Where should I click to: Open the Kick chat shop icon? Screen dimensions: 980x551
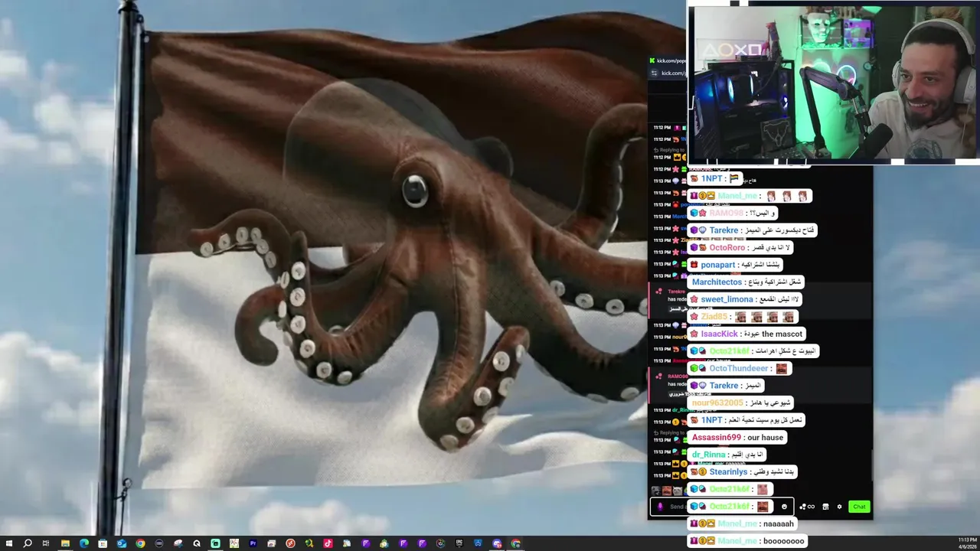tap(825, 507)
